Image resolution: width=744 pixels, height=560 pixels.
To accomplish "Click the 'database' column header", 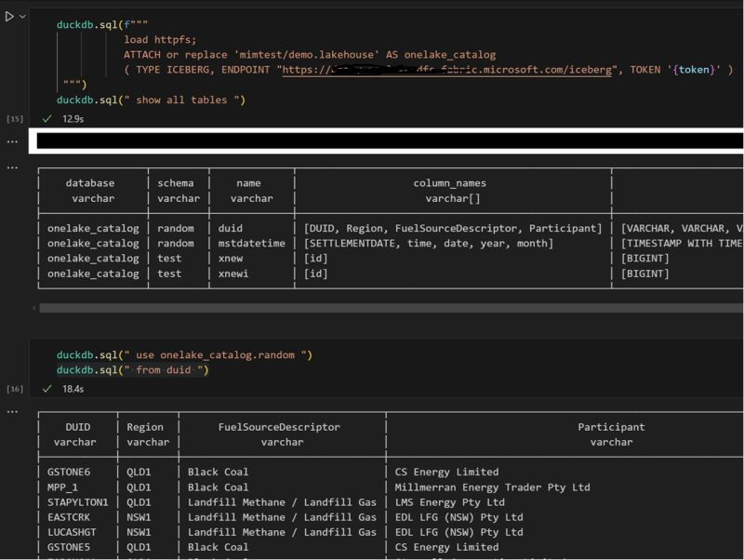I will 90,183.
